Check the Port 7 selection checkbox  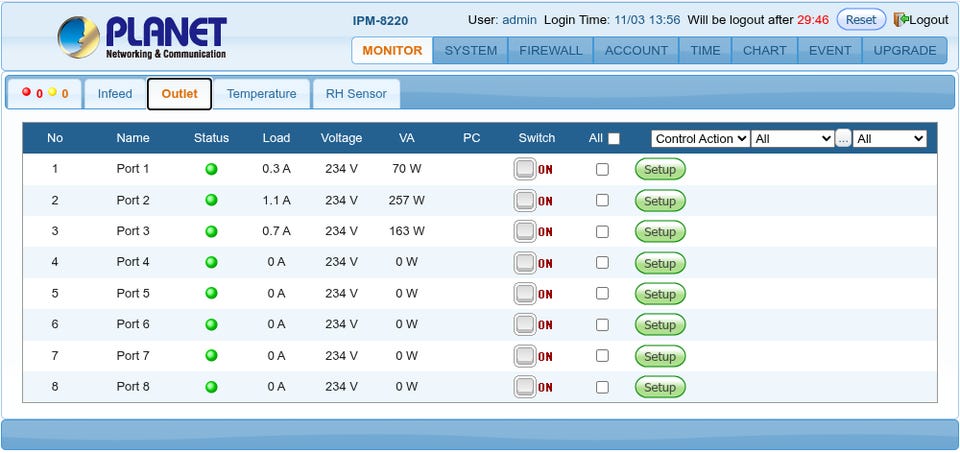[602, 356]
